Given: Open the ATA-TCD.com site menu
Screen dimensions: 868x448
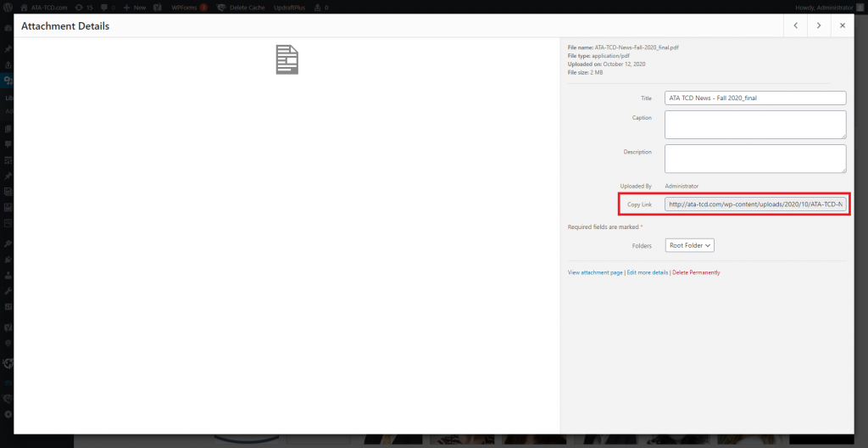Looking at the screenshot, I should pos(42,7).
